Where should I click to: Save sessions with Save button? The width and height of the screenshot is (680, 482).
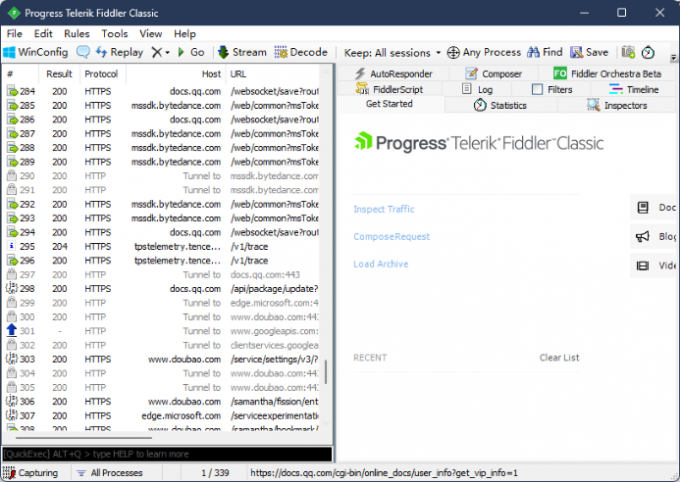[589, 52]
